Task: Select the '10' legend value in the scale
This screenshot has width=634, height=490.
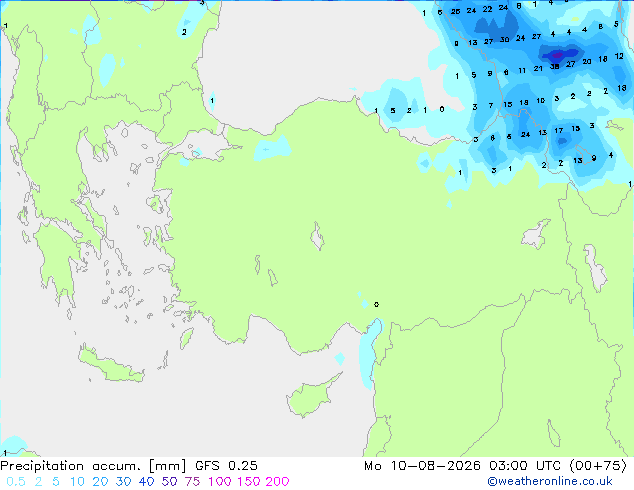Action: point(77,482)
